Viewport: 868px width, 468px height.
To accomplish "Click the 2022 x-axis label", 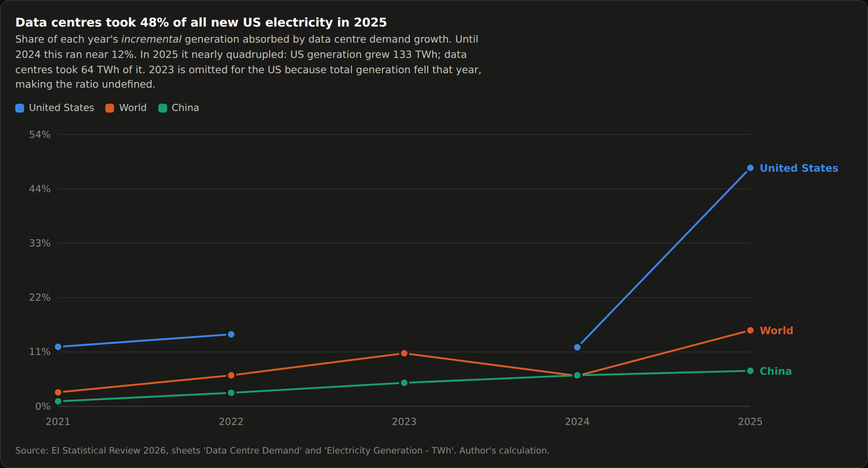I will pyautogui.click(x=231, y=422).
